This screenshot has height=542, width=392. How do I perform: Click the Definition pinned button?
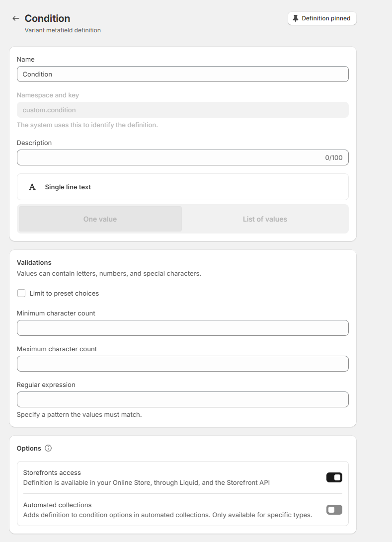coord(322,18)
